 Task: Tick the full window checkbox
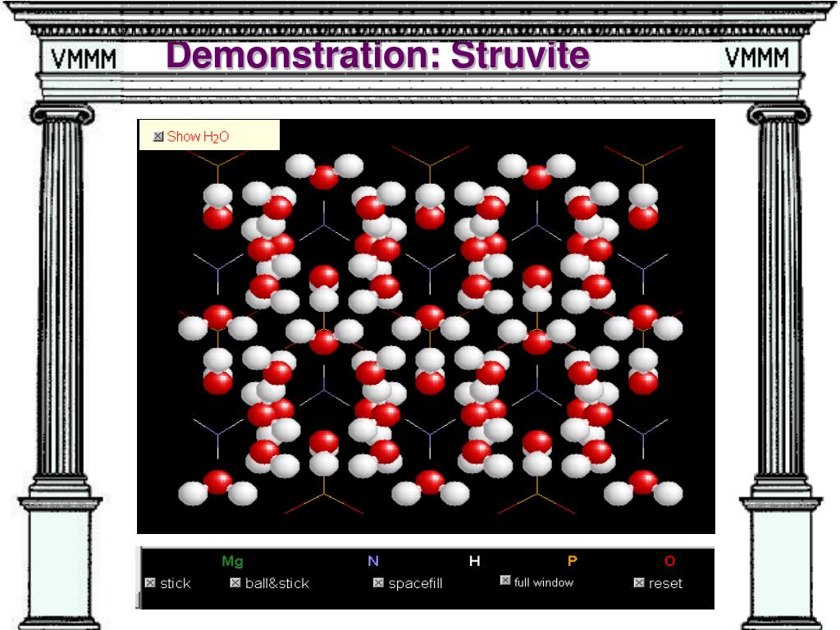(505, 580)
